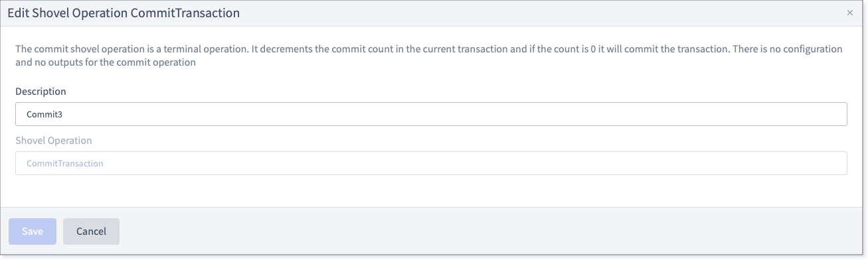The image size is (868, 260).
Task: Cancel editing the shovel operation
Action: tap(91, 231)
